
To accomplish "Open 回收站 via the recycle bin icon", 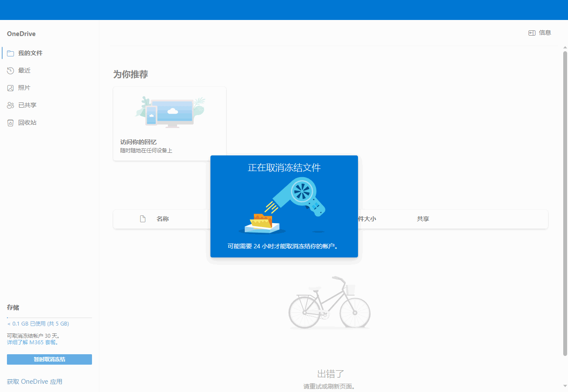I will click(x=10, y=123).
